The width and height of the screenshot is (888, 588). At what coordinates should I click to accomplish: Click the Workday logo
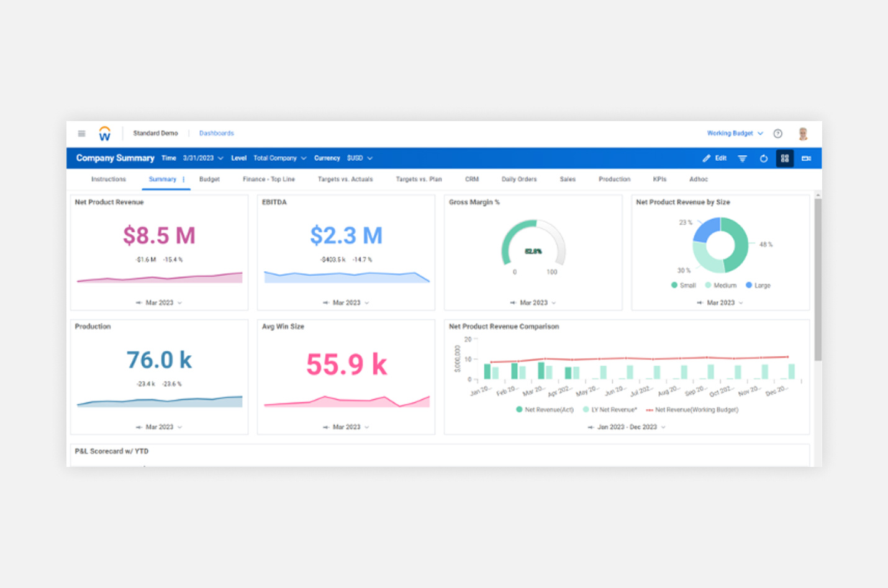pos(104,133)
